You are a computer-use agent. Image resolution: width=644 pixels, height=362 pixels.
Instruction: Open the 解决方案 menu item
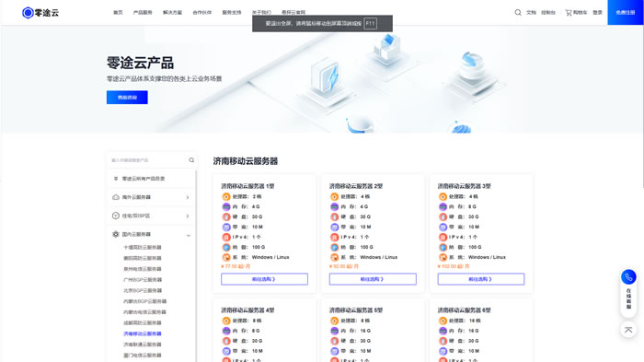(x=173, y=12)
